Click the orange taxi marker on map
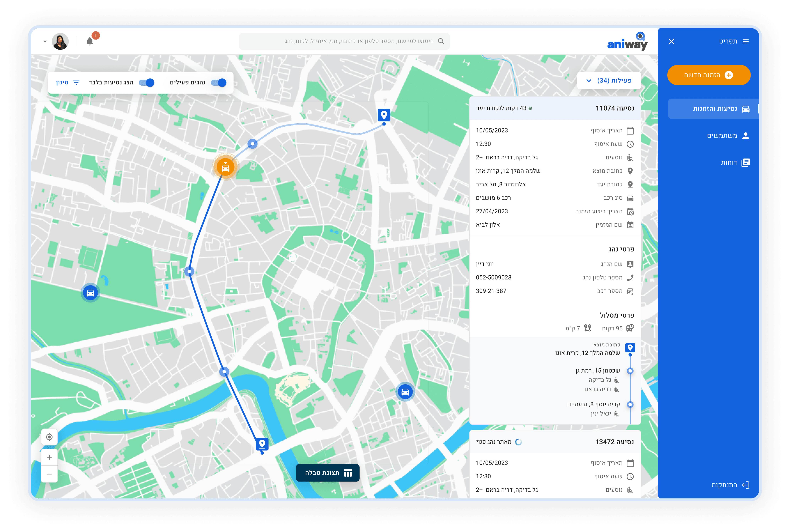 [225, 167]
